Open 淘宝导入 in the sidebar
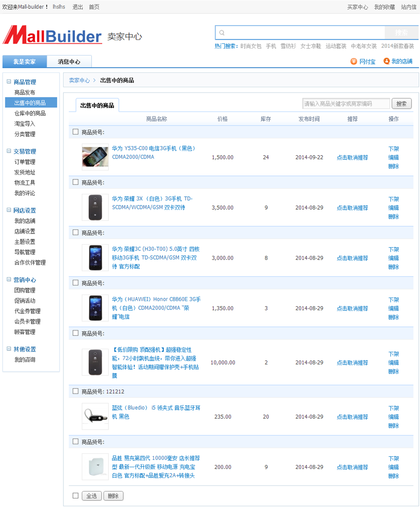 point(25,124)
